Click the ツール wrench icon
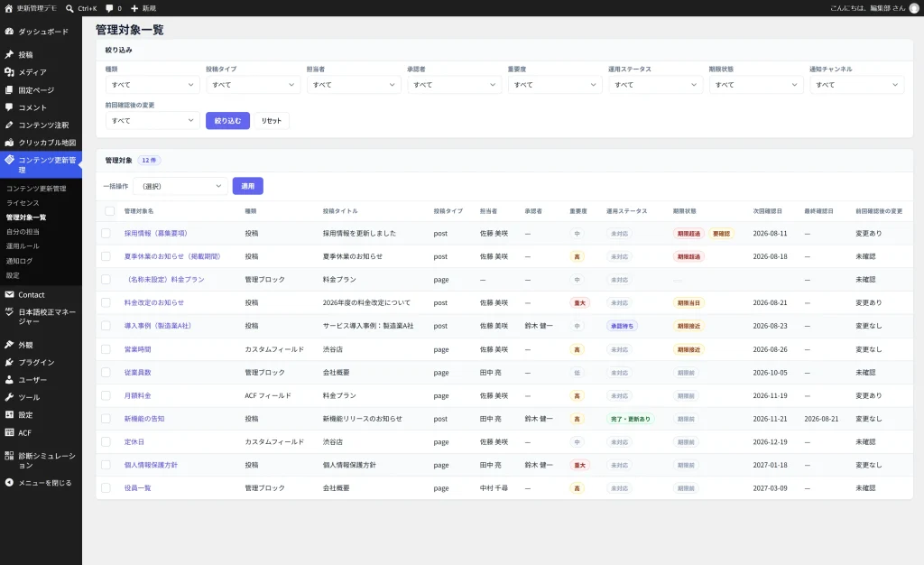Image resolution: width=924 pixels, height=565 pixels. pyautogui.click(x=9, y=397)
